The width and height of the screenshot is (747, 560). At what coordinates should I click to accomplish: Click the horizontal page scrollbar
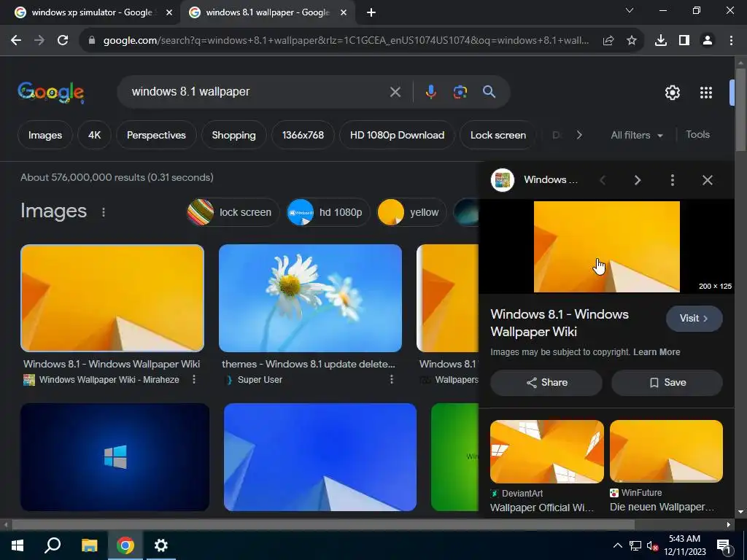(x=323, y=525)
